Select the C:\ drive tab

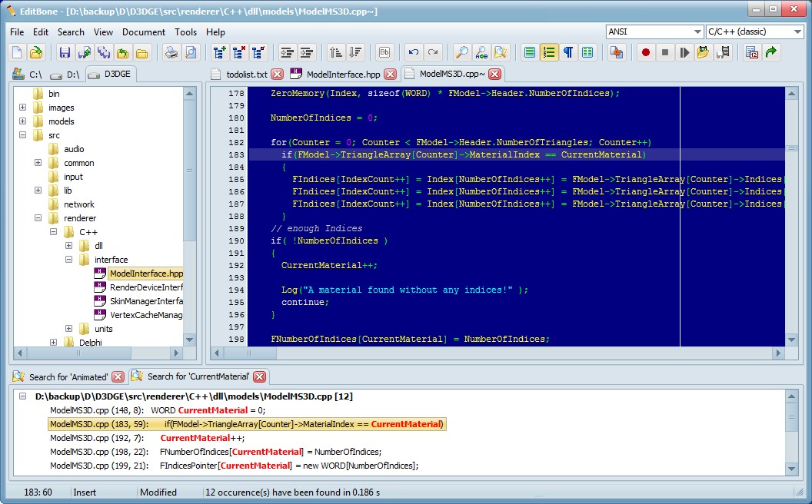pos(28,75)
